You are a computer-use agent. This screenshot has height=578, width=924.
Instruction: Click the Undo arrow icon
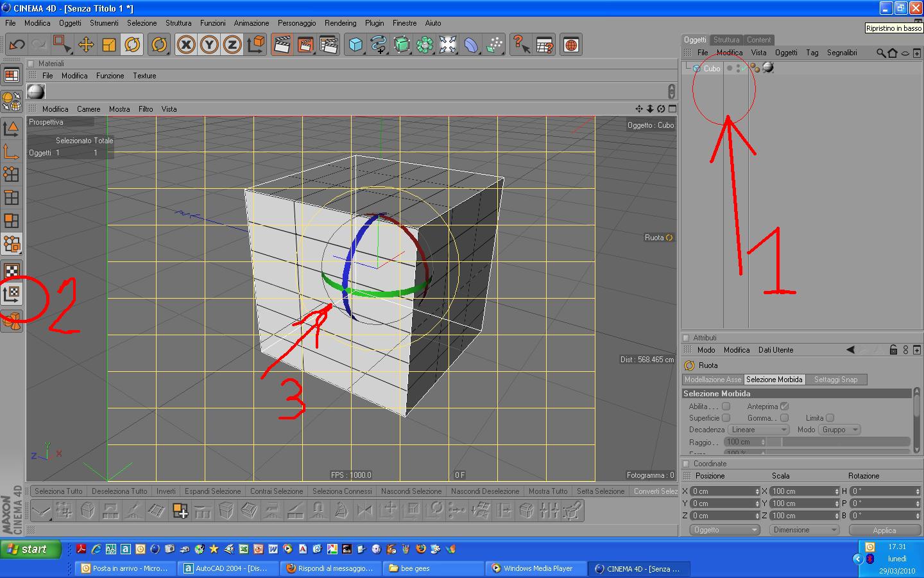coord(17,45)
